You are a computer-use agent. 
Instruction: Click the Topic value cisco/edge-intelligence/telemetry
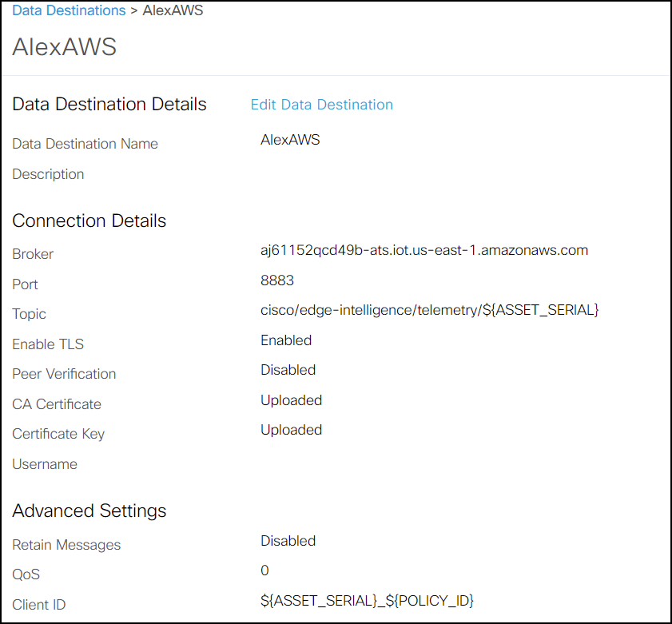429,310
